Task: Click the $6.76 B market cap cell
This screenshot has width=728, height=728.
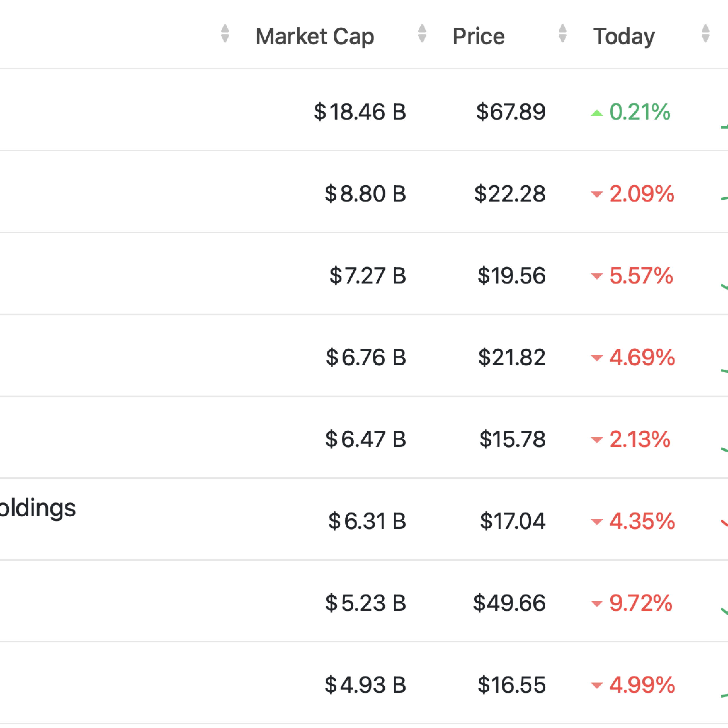Action: (x=366, y=357)
